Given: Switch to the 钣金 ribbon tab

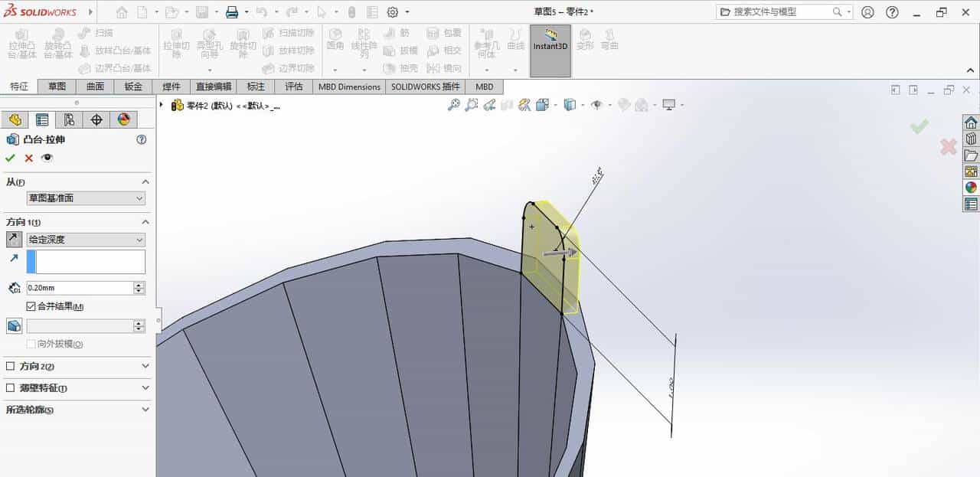Looking at the screenshot, I should [132, 87].
